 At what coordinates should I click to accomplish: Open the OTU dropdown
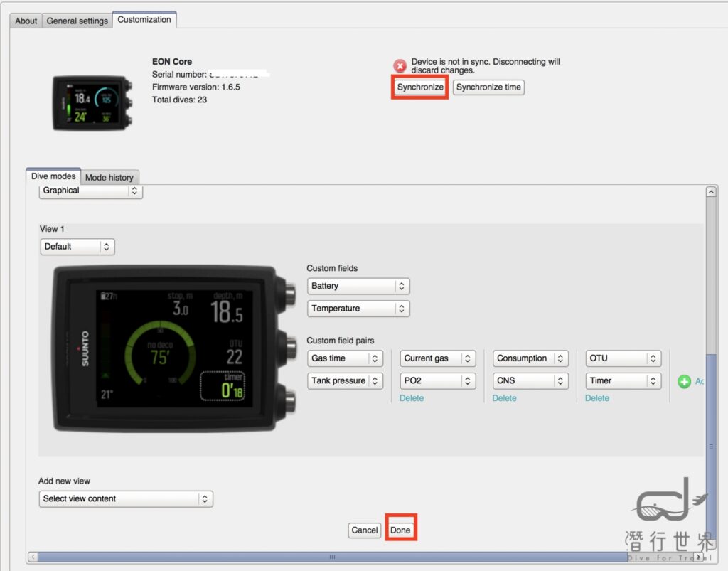[623, 358]
